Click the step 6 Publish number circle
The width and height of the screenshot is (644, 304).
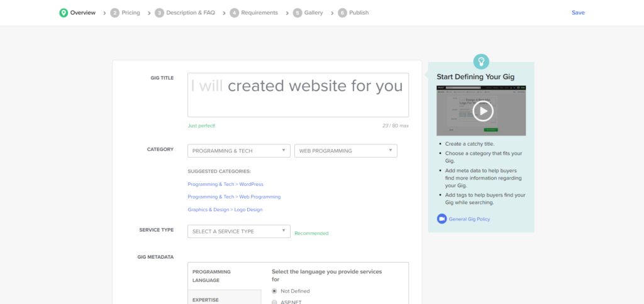tap(342, 13)
